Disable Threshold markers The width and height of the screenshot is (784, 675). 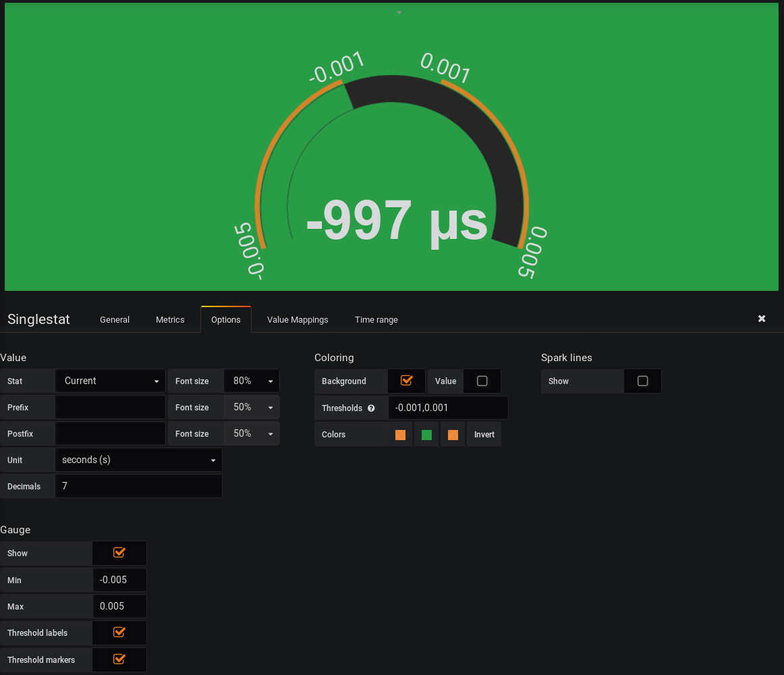(x=119, y=659)
